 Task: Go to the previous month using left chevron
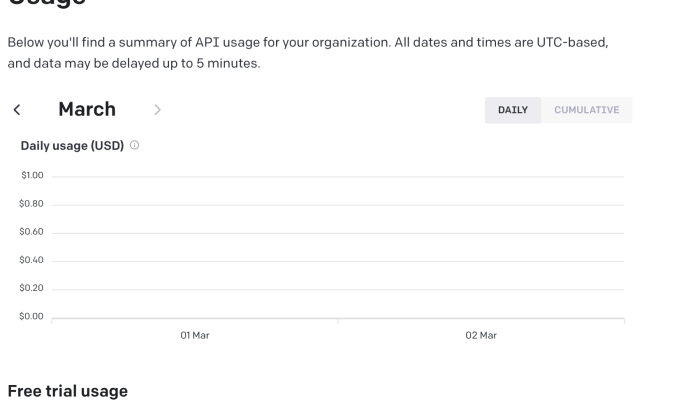(x=16, y=110)
